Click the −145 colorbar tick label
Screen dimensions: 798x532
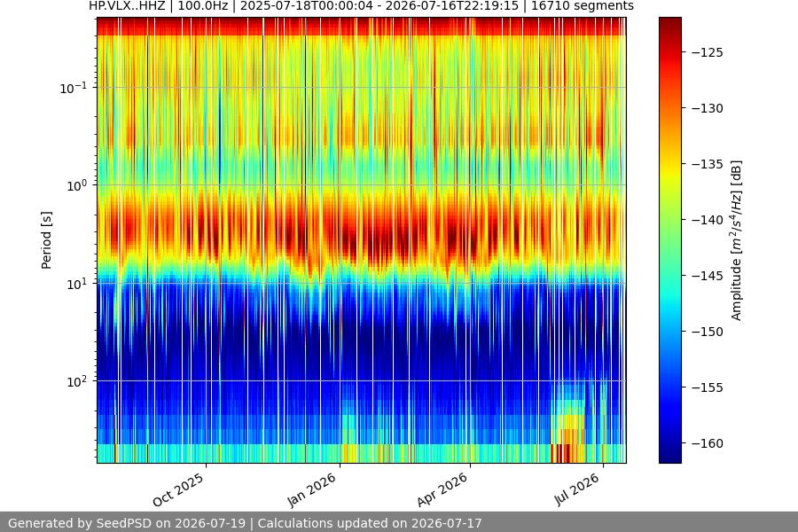tap(708, 276)
